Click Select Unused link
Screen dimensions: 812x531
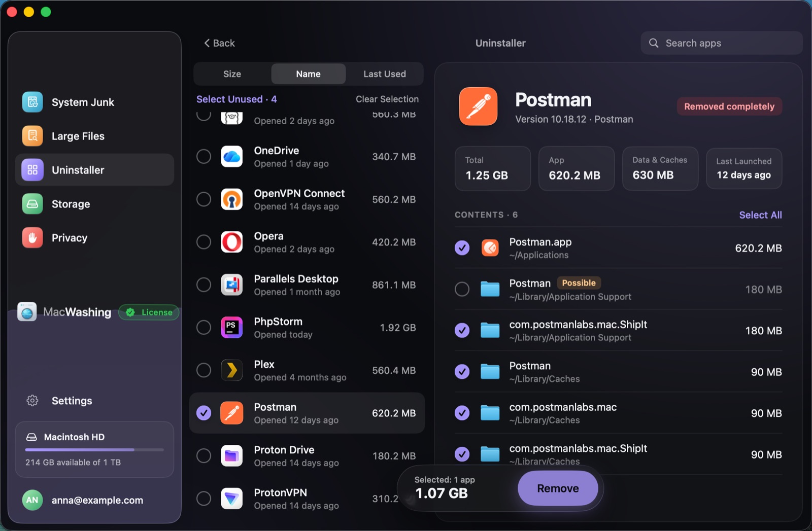(236, 99)
